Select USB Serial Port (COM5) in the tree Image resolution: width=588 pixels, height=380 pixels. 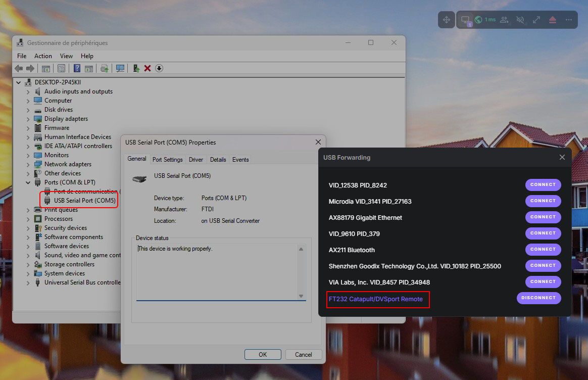[84, 201]
